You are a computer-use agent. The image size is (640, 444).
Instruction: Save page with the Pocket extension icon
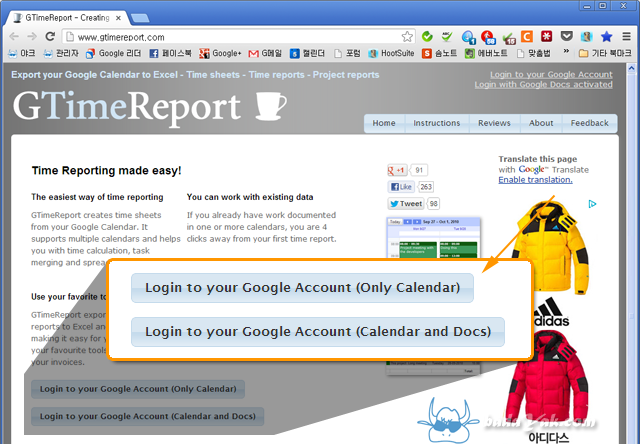567,37
